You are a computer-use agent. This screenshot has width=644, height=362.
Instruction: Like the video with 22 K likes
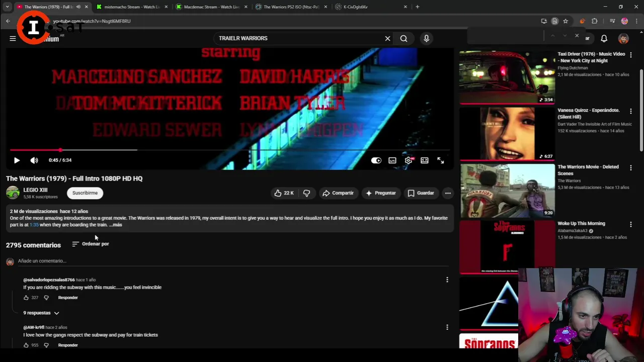coord(284,193)
